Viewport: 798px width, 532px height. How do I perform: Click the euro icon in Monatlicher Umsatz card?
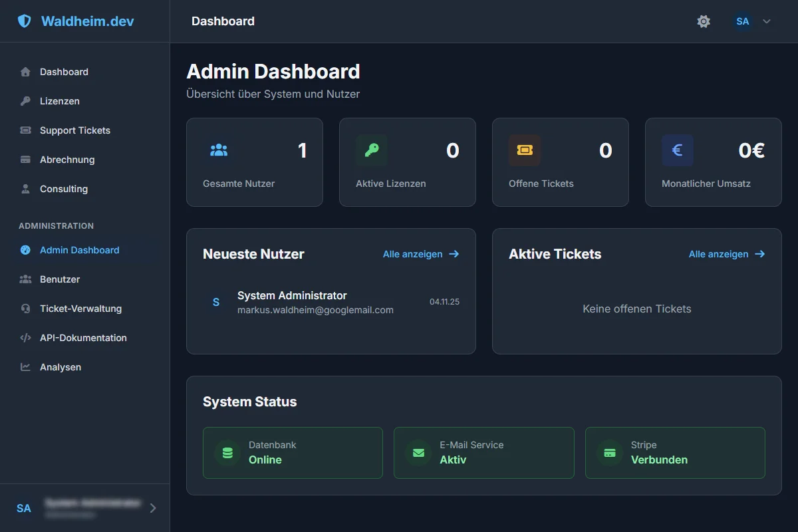tap(677, 150)
